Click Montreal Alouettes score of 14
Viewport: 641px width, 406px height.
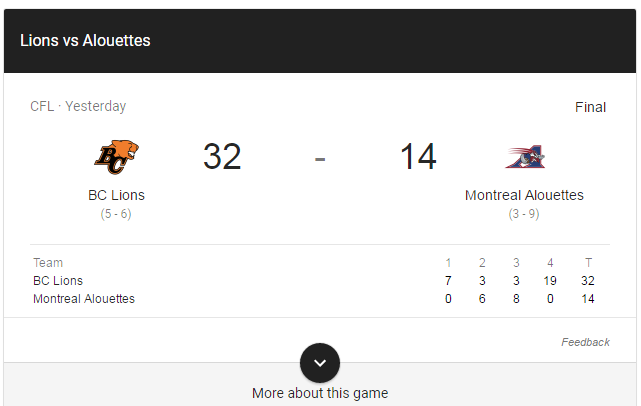click(x=418, y=156)
